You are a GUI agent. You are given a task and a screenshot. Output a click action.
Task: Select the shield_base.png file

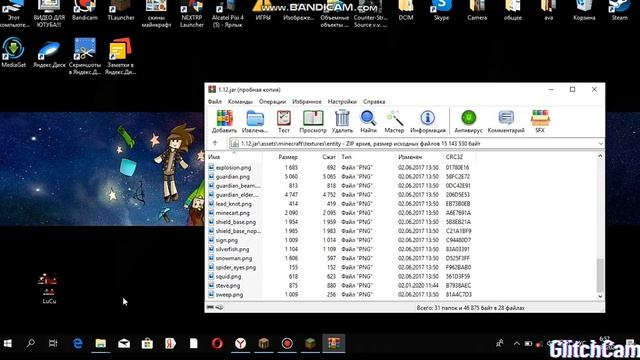(x=232, y=222)
